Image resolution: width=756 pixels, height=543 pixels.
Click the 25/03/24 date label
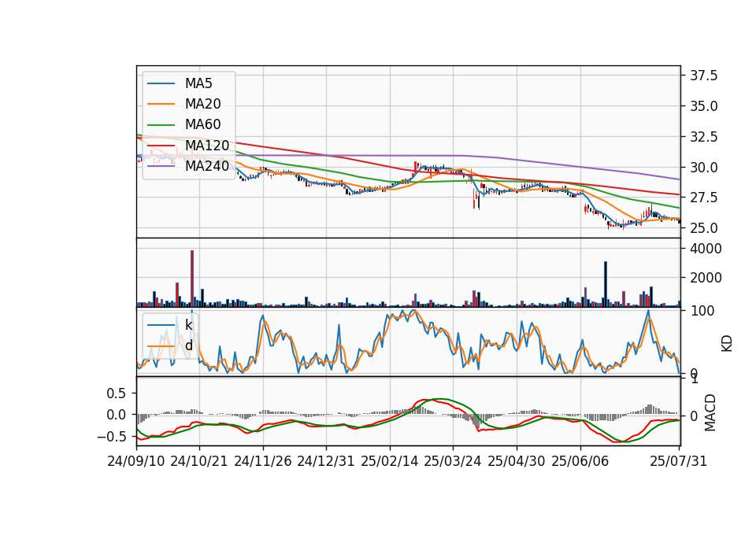453,461
